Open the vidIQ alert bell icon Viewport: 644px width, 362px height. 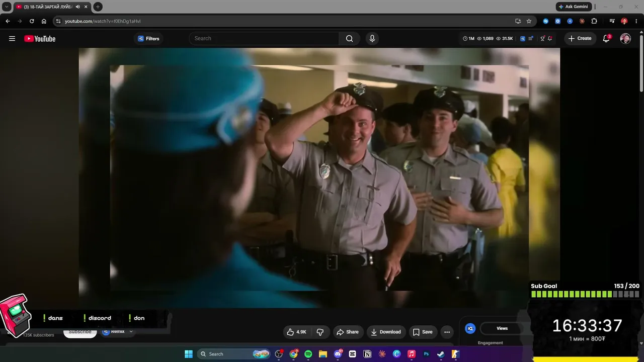tap(550, 39)
